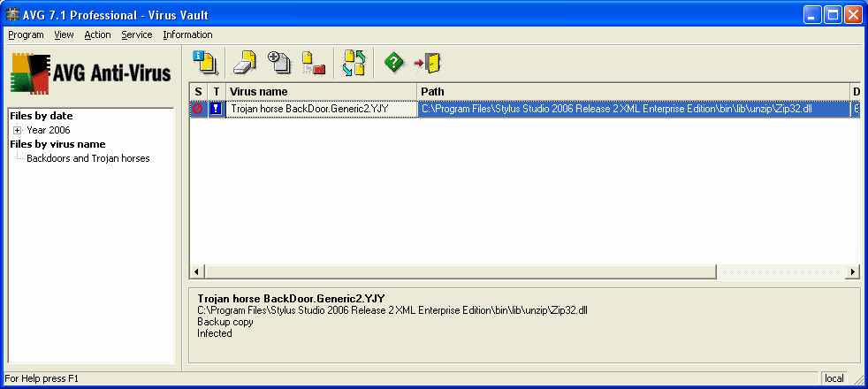This screenshot has height=389, width=868.
Task: Click the file path in the details pane
Action: pos(392,310)
